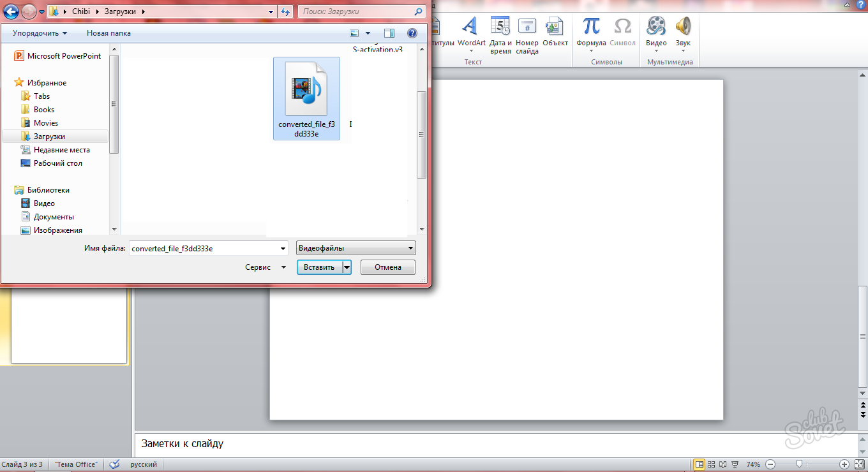Click 'Загрузки' in the address breadcrumb
The height and width of the screenshot is (472, 868).
pyautogui.click(x=121, y=11)
